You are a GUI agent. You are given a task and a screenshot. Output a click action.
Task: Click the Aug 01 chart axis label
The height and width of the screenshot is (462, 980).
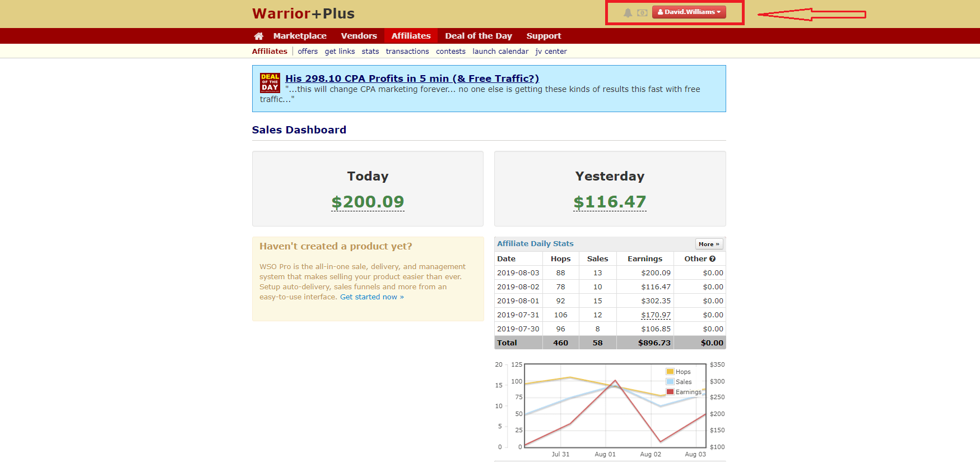tap(605, 454)
